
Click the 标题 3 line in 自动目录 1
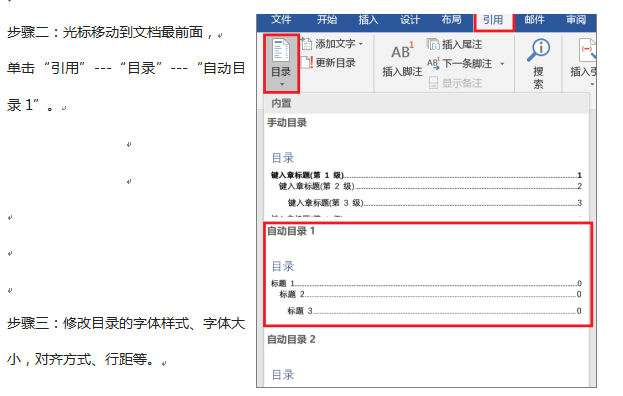tap(435, 311)
